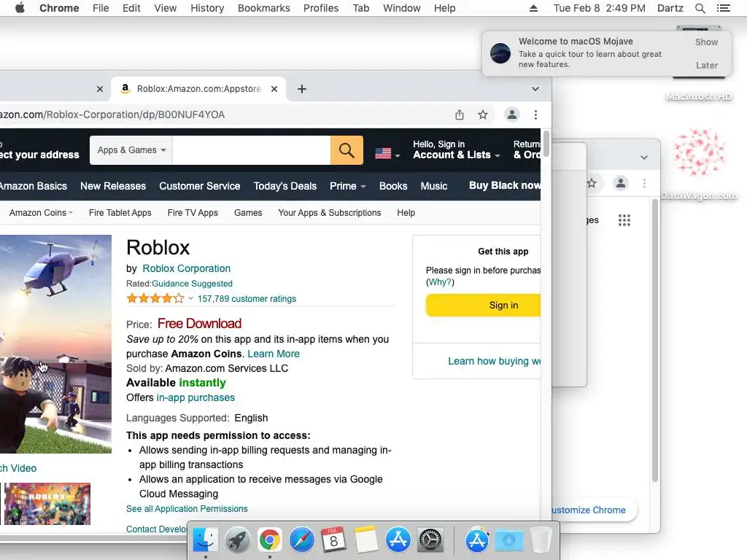Click star icon in back Chrome window
This screenshot has height=560, width=747.
591,183
